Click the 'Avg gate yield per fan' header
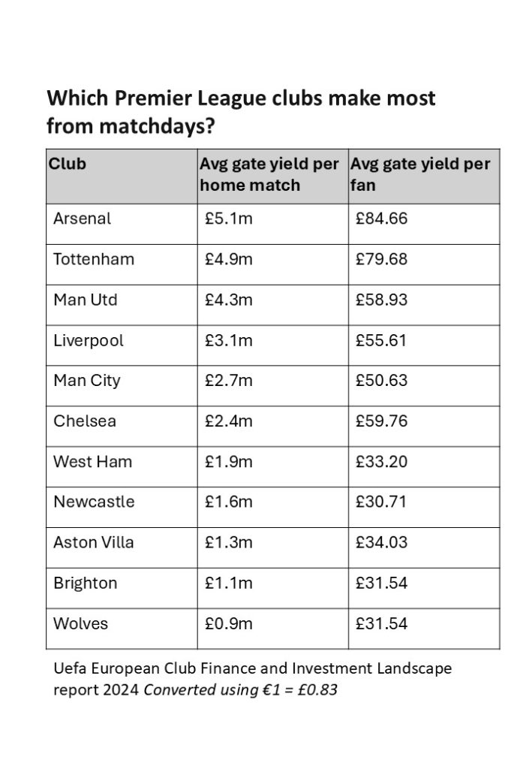Screen dimensions: 532x769 pyautogui.click(x=419, y=174)
